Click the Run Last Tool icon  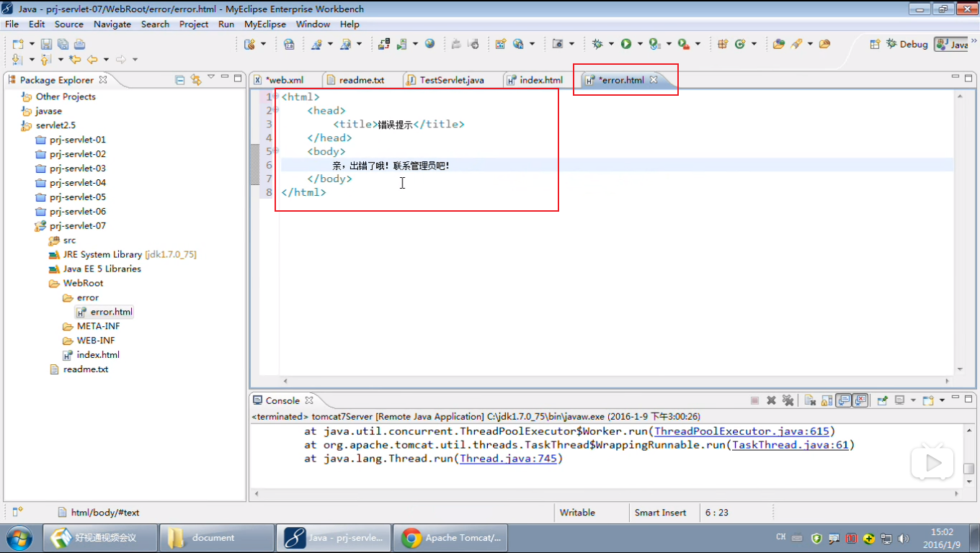(x=682, y=44)
